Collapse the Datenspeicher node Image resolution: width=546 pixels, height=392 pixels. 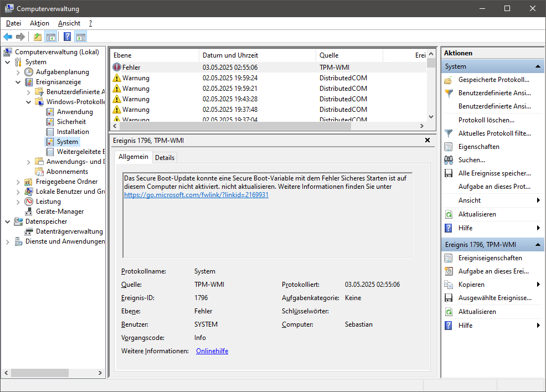pos(8,222)
